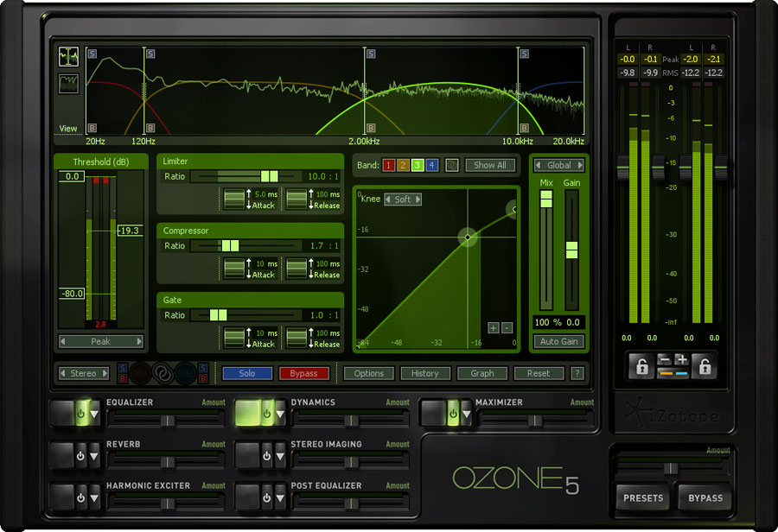
Task: Click the Mix vertical slider handle
Action: point(546,199)
